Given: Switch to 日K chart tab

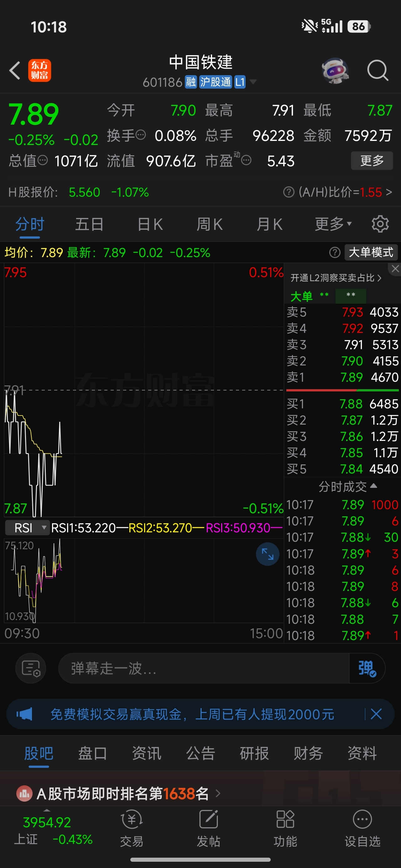Looking at the screenshot, I should [x=150, y=224].
